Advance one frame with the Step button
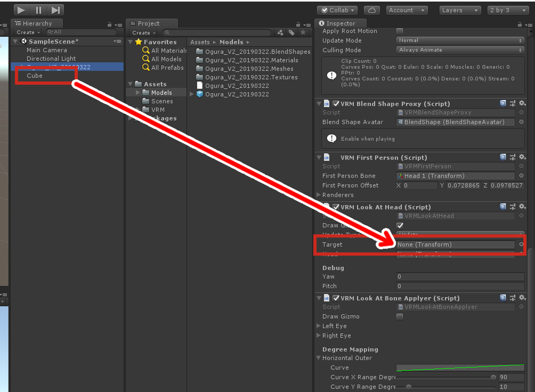This screenshot has width=535, height=392. click(55, 10)
